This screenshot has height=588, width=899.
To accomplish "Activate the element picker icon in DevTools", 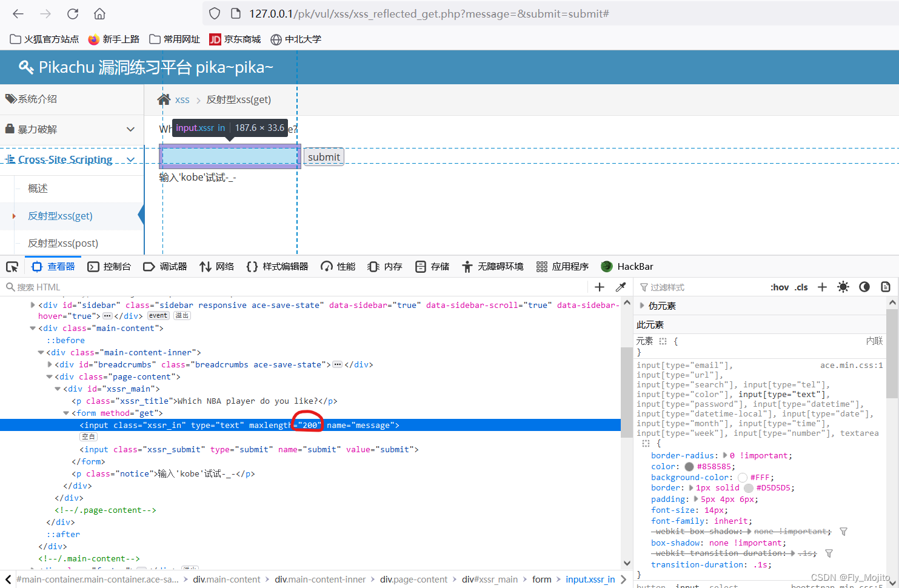I will (12, 267).
